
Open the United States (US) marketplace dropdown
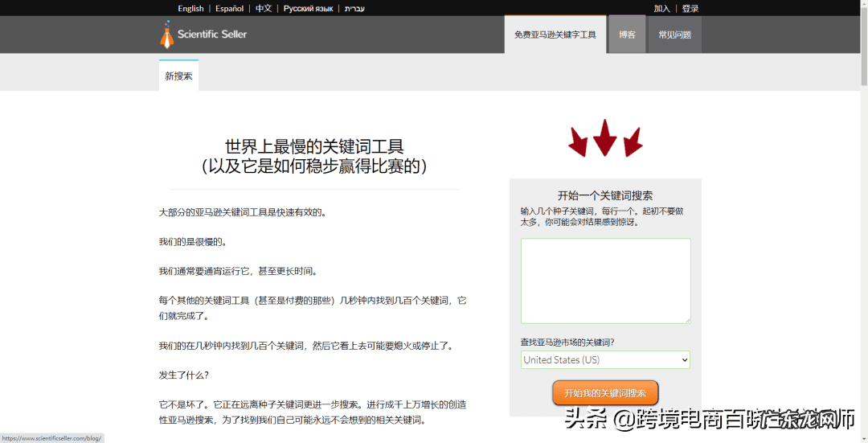[604, 359]
